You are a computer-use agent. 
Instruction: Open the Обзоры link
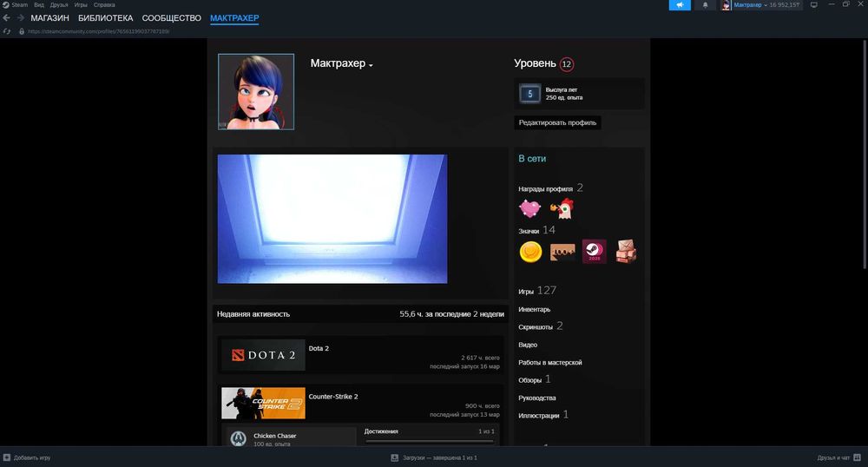pos(534,379)
